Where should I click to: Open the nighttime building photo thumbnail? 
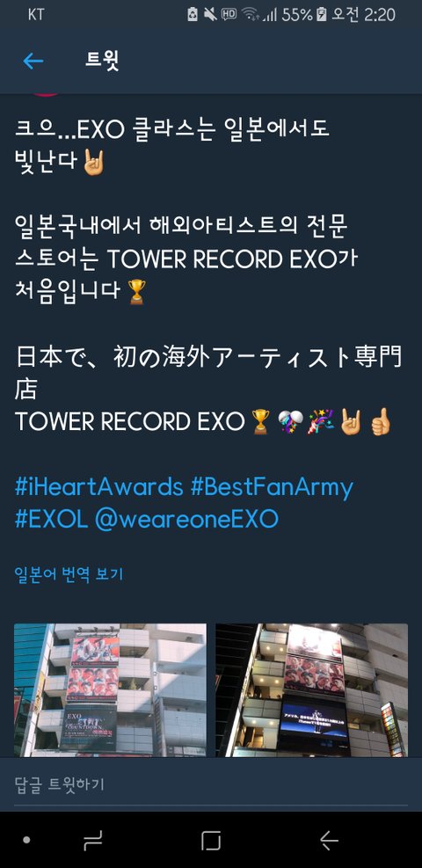(311, 689)
